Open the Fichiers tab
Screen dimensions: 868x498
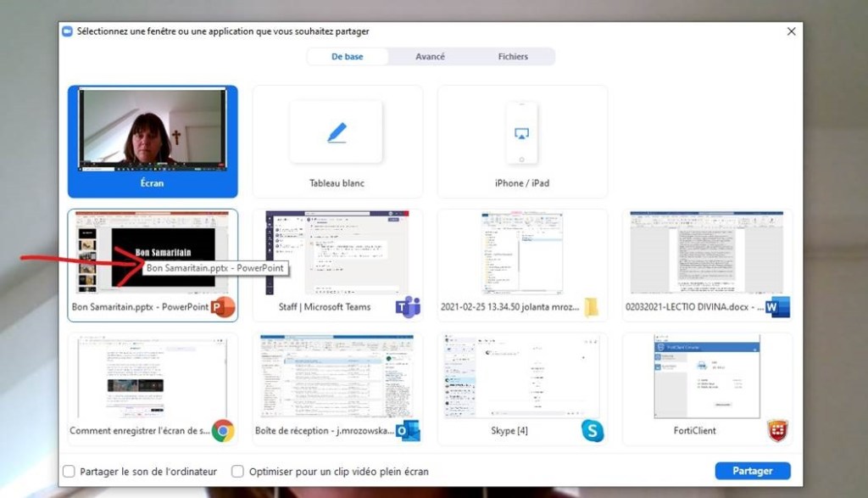click(513, 57)
